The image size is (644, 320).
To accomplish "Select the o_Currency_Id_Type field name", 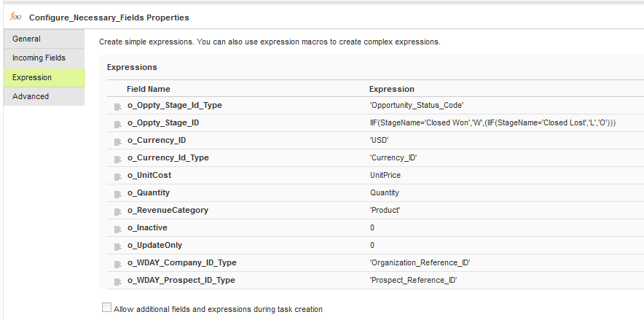I will tap(168, 157).
